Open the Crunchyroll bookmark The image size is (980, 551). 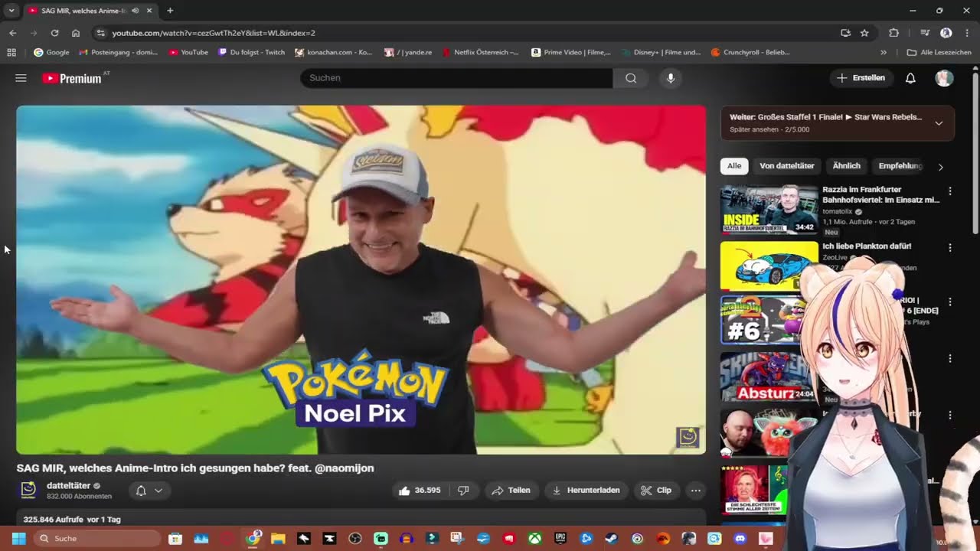click(x=750, y=53)
